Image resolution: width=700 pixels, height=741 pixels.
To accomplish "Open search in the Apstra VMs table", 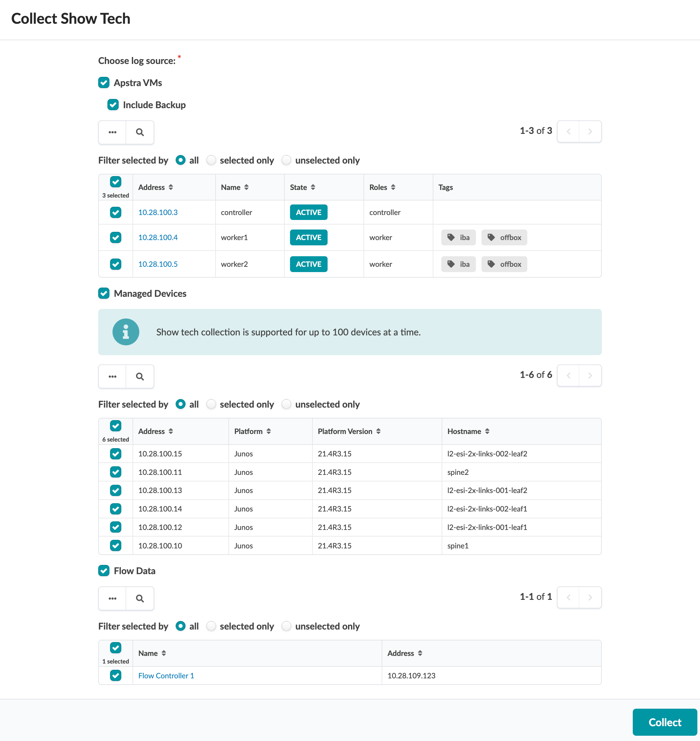I will point(139,132).
